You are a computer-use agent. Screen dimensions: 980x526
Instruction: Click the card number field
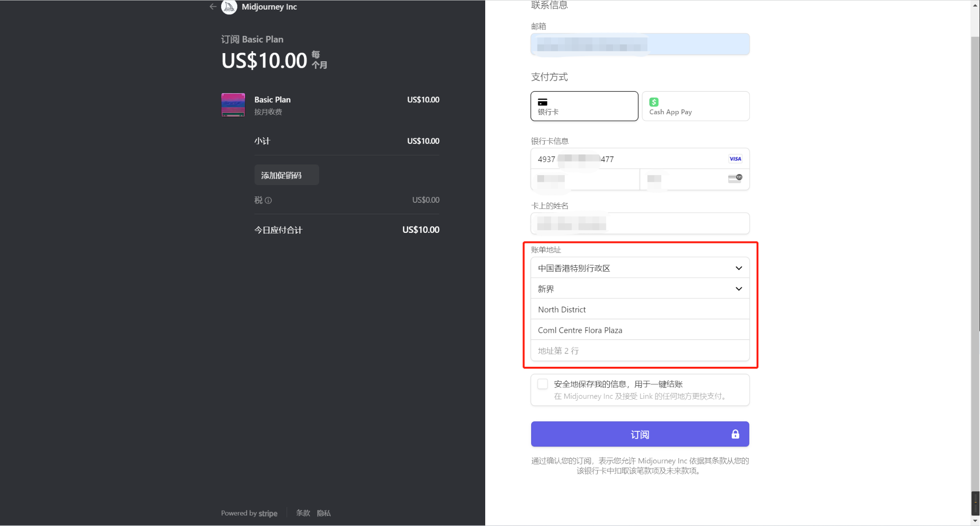pos(640,159)
